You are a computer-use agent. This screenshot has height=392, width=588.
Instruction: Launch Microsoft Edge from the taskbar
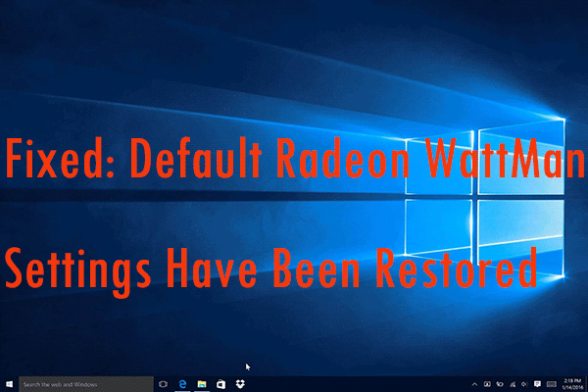pyautogui.click(x=182, y=384)
